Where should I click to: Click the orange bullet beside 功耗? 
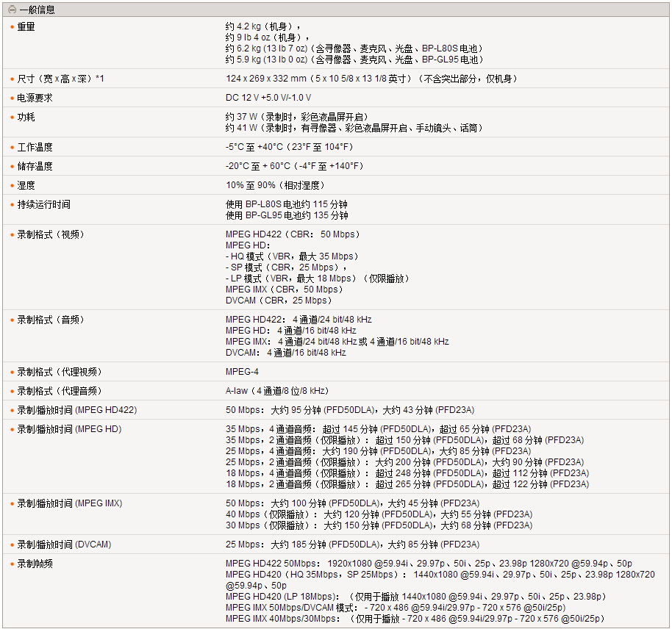point(12,117)
